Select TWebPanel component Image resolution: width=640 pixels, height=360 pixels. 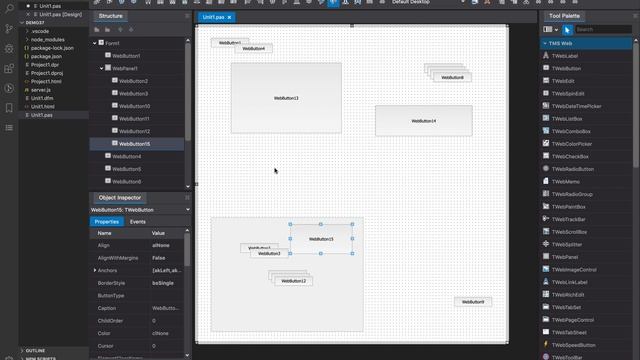565,257
